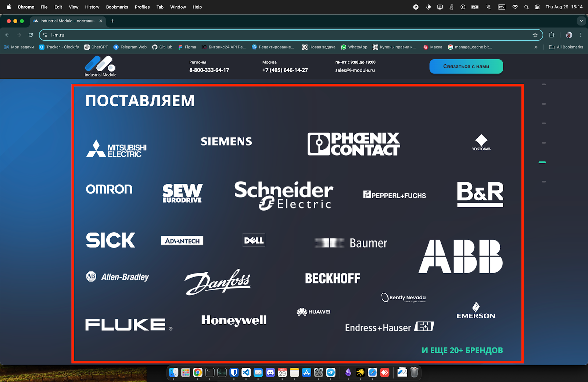Open Control Center in the menu bar
The width and height of the screenshot is (588, 382).
coord(537,7)
